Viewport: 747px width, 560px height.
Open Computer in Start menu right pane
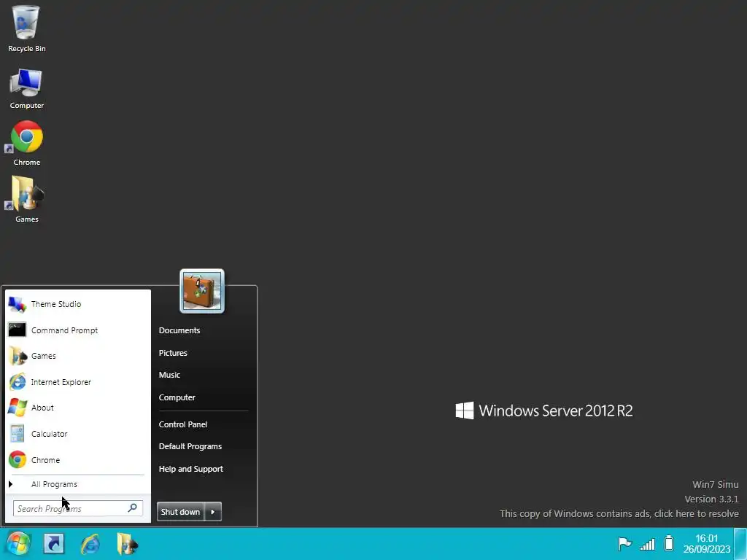pyautogui.click(x=177, y=397)
